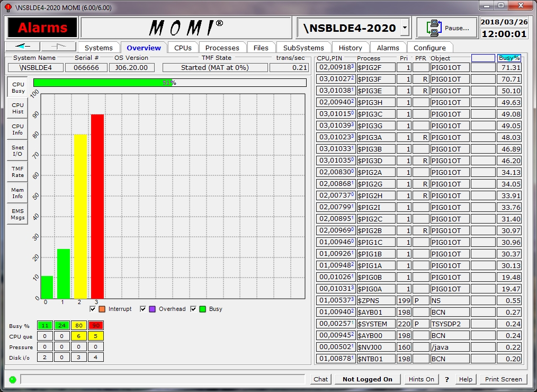
Task: Switch to the Processes tab
Action: point(222,48)
